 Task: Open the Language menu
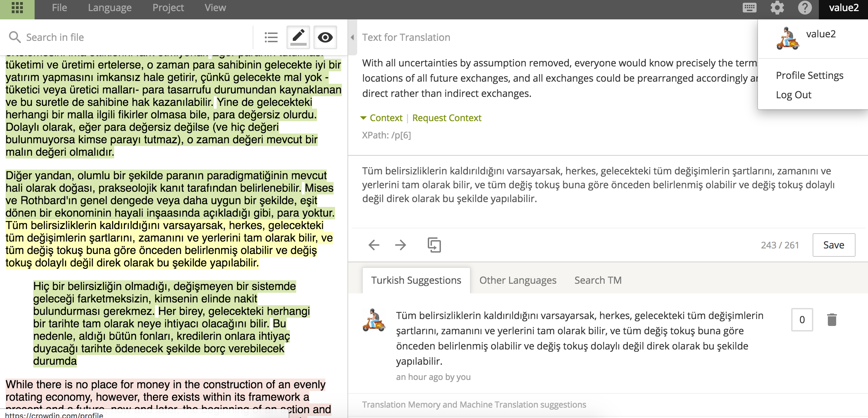click(x=109, y=8)
